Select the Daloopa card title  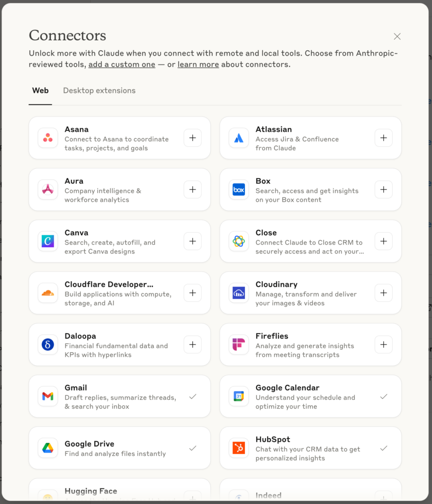pyautogui.click(x=80, y=336)
